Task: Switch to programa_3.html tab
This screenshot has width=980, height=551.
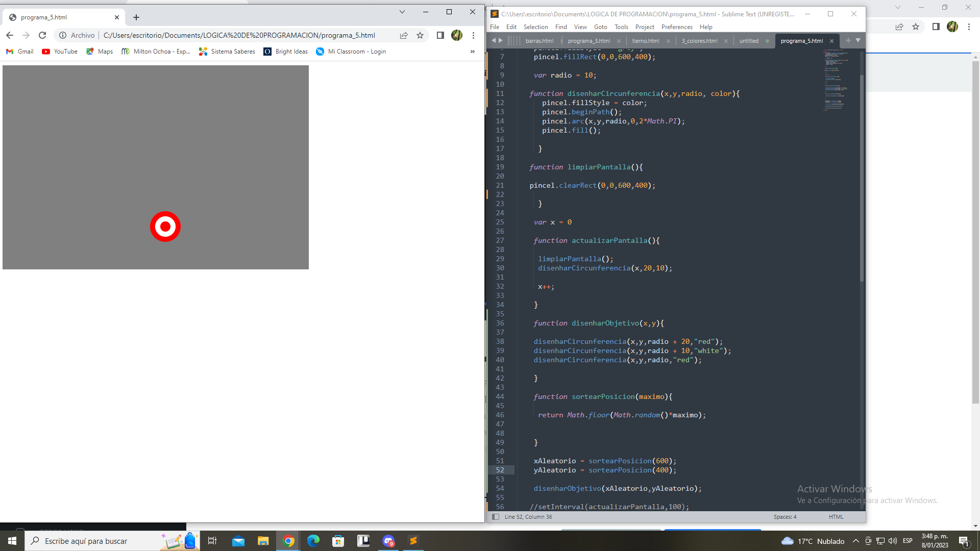Action: coord(589,41)
